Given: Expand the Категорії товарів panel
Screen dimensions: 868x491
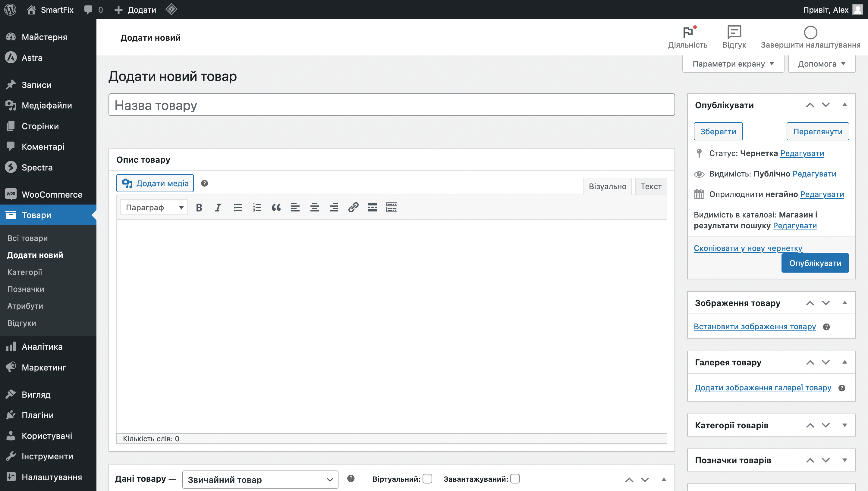Looking at the screenshot, I should coord(844,425).
